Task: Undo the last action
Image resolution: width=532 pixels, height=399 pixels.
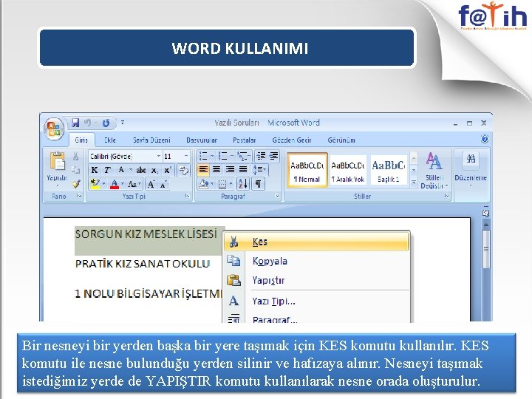Action: (x=87, y=123)
